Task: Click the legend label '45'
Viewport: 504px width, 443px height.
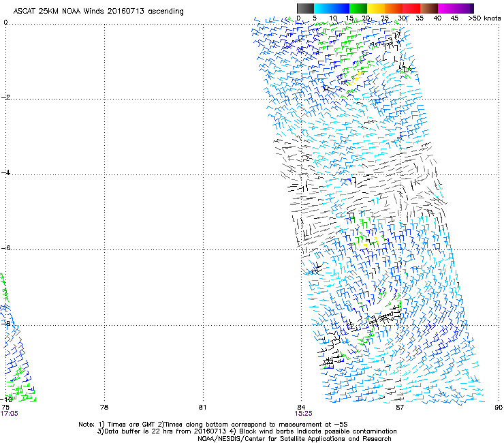Action: [454, 18]
